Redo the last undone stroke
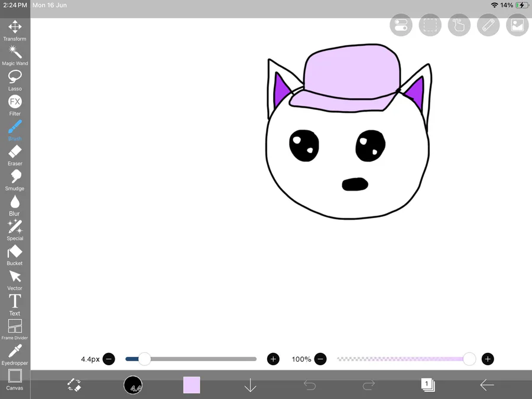The width and height of the screenshot is (532, 399). 369,385
